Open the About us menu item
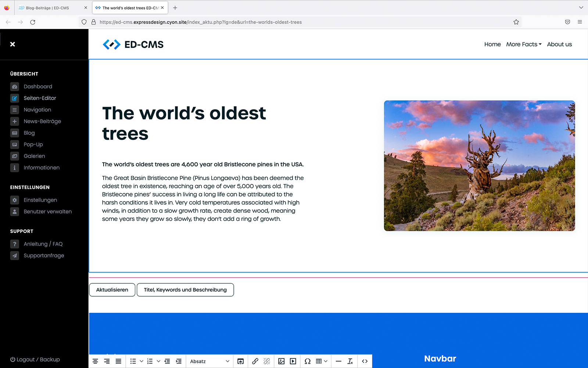588x368 pixels. coord(559,44)
